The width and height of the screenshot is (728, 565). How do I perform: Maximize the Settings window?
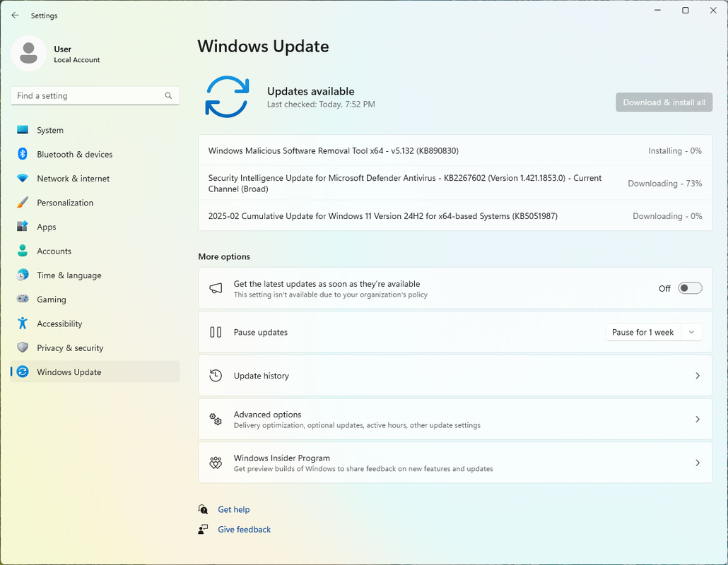(685, 10)
